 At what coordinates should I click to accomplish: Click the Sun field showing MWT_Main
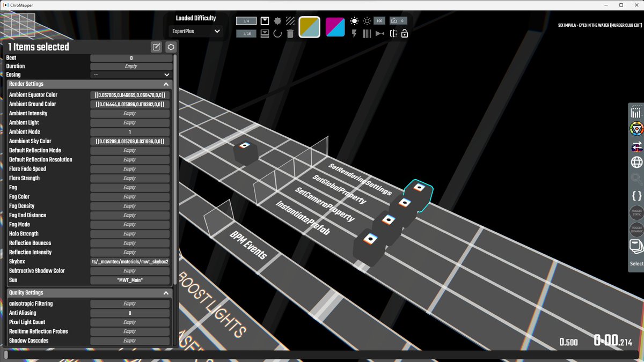[x=130, y=279]
